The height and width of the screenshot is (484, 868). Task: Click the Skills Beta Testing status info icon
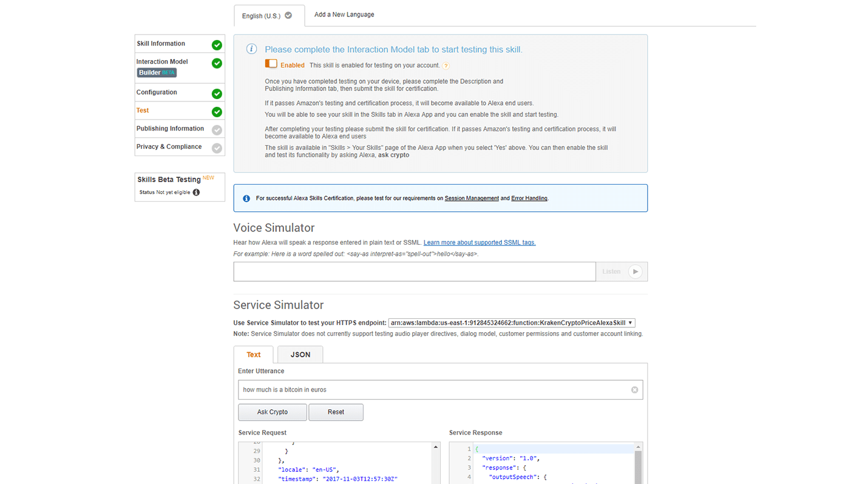(196, 193)
